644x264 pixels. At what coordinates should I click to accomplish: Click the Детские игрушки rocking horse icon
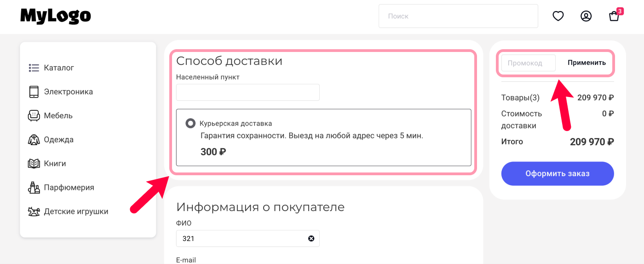pos(34,211)
